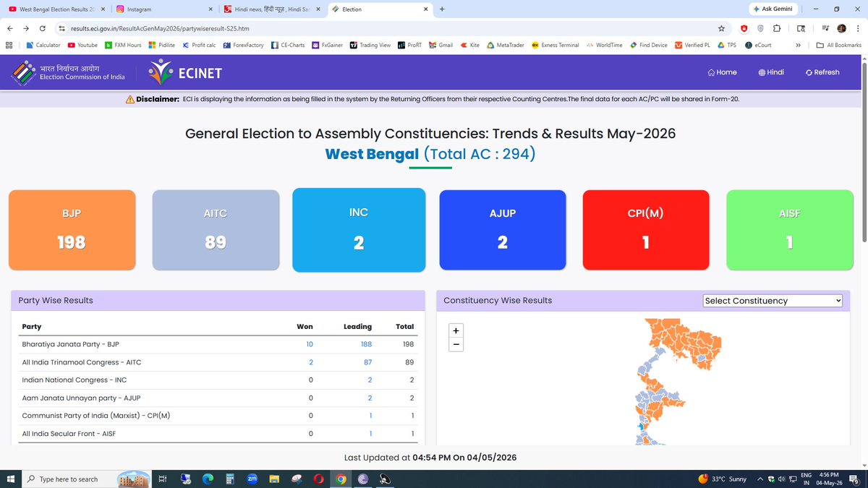Viewport: 868px width, 488px height.
Task: Open Microsoft Edge from the taskbar
Action: point(208,479)
